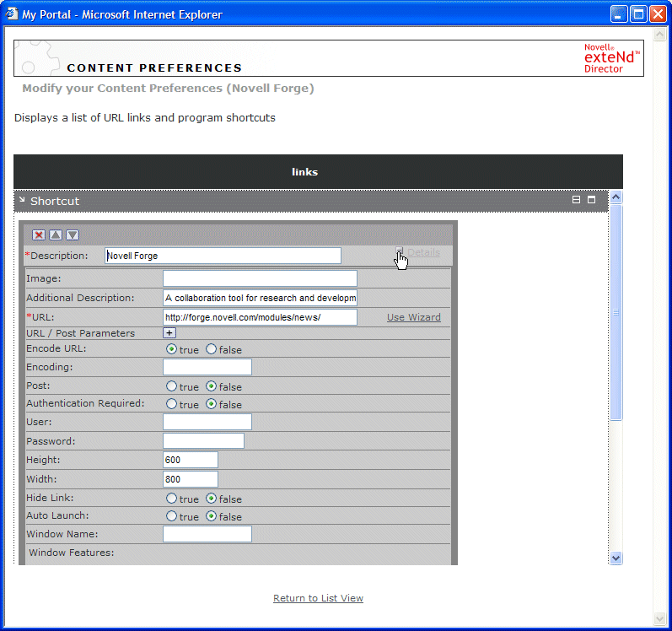This screenshot has height=631, width=672.
Task: Click the Novell exteNd Director logo
Action: click(x=611, y=58)
